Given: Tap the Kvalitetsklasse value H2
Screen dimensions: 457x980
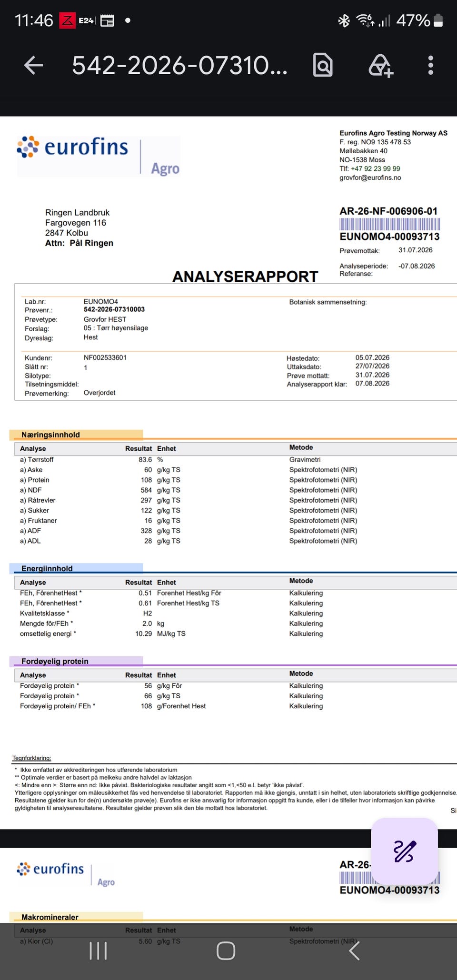Looking at the screenshot, I should pos(148,614).
